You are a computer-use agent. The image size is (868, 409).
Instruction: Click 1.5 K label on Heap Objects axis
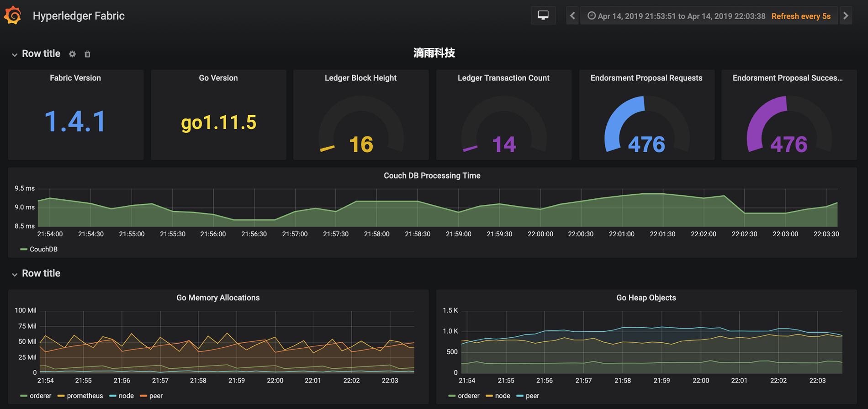click(450, 310)
